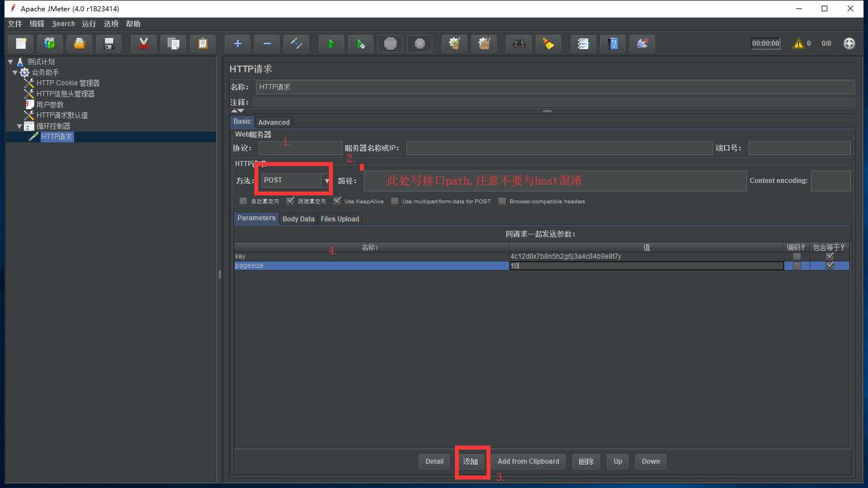Click the Up button
The image size is (868, 488).
point(618,461)
